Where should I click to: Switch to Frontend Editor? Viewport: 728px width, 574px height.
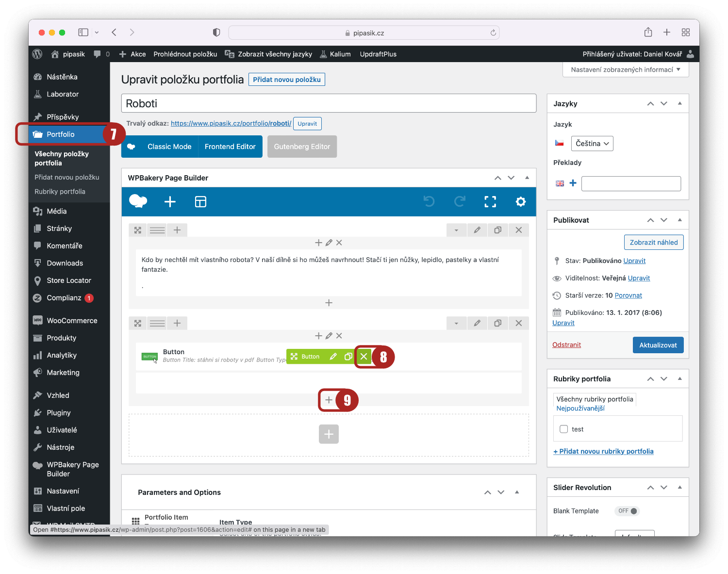click(x=230, y=147)
